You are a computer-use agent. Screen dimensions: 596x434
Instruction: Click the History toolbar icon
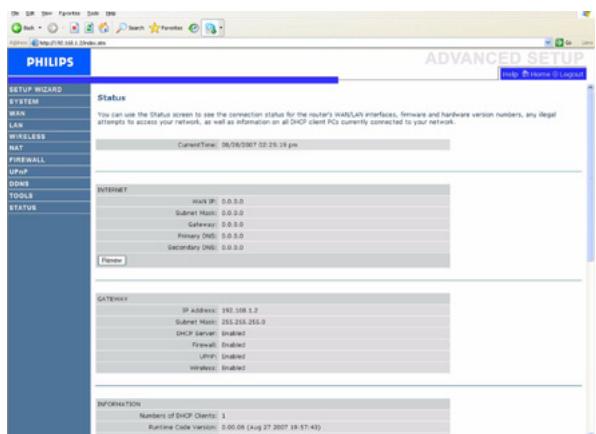click(194, 28)
